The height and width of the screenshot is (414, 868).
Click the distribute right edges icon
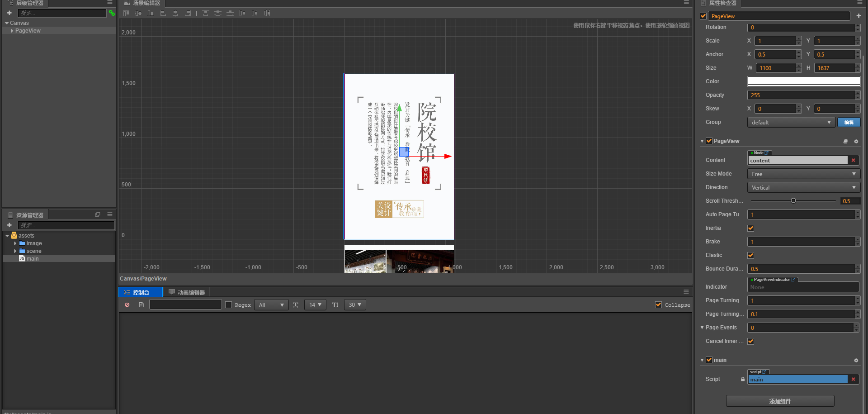267,14
